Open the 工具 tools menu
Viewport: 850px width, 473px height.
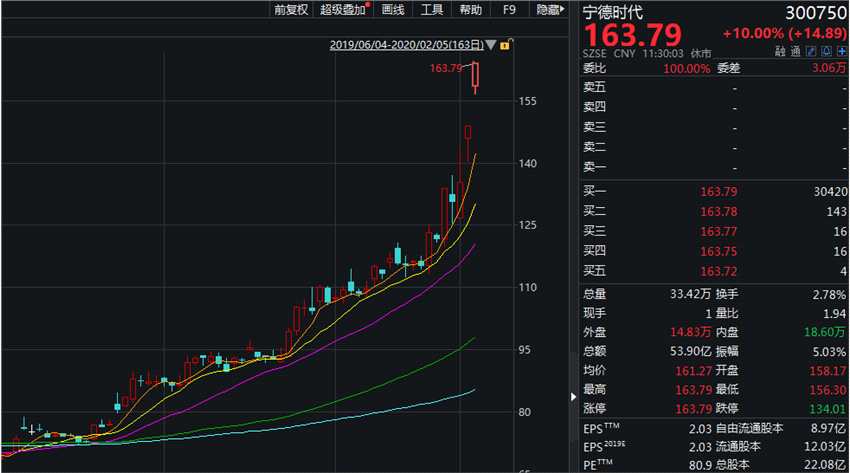432,10
